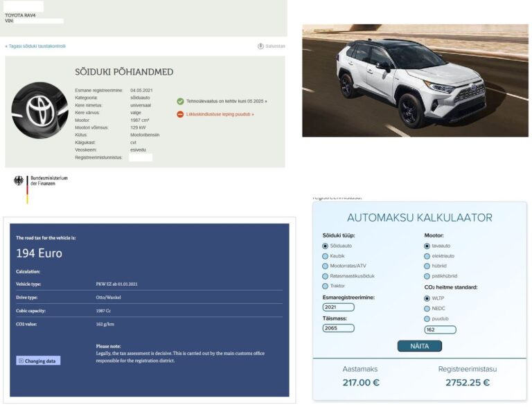
Task: Select the Kaubik vehicle type
Action: pos(326,256)
